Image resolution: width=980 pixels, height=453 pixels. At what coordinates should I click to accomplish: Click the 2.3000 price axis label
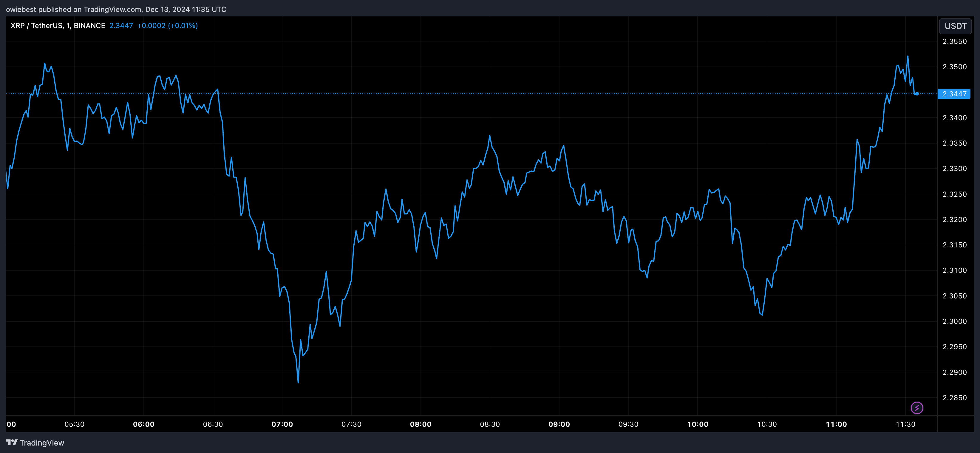coord(955,321)
